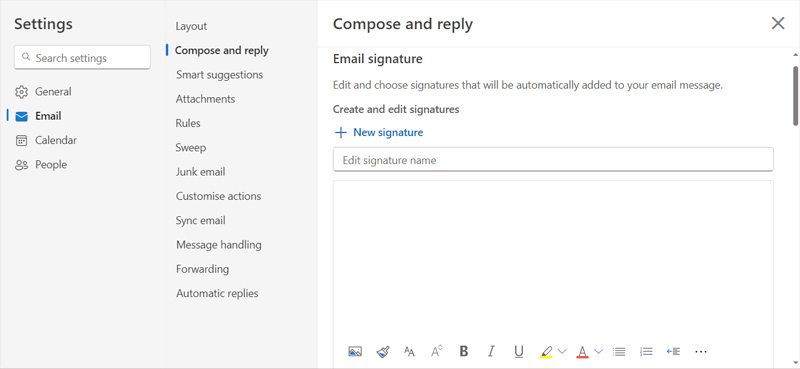Open Message handling settings
Viewport: 800px width, 369px height.
pyautogui.click(x=218, y=245)
